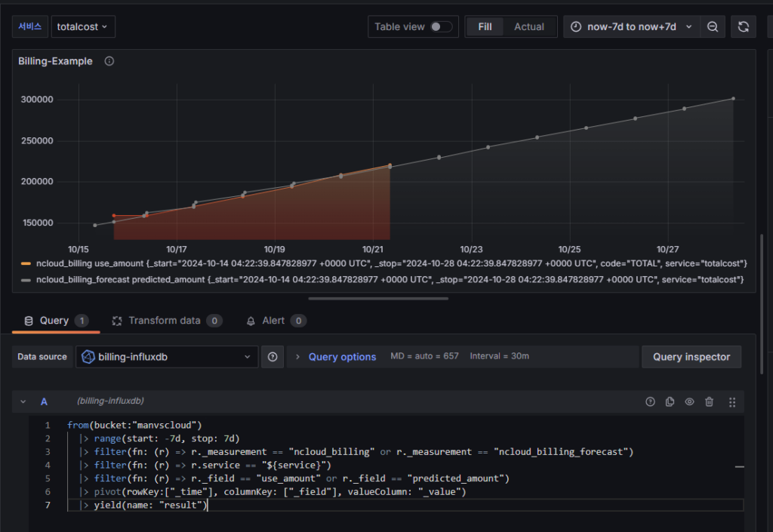The height and width of the screenshot is (532, 773).
Task: Select the Actual display option
Action: tap(528, 26)
